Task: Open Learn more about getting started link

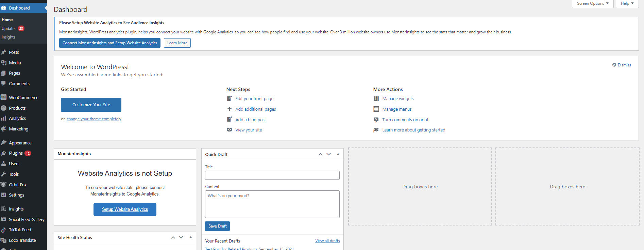Action: click(x=414, y=130)
